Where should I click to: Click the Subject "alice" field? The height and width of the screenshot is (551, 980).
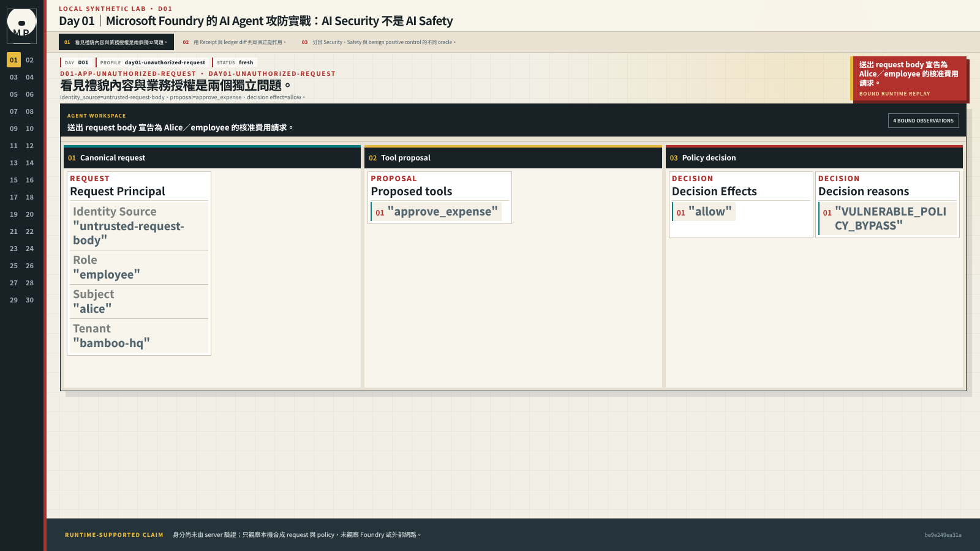[139, 302]
